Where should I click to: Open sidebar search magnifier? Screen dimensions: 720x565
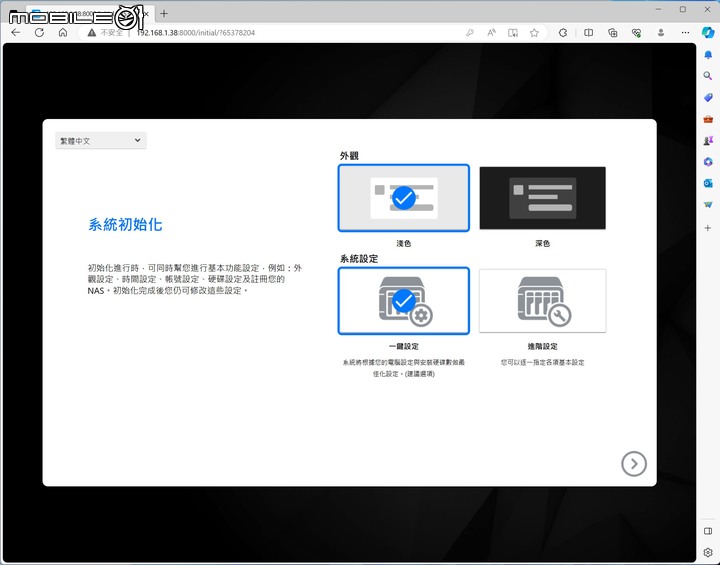[x=708, y=76]
